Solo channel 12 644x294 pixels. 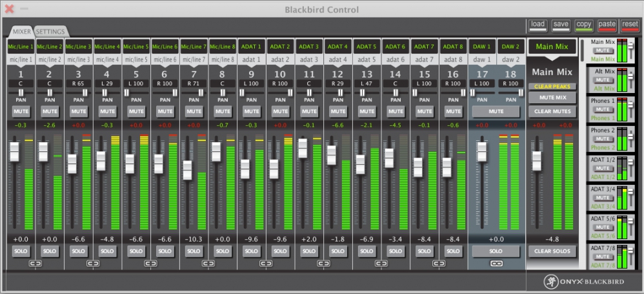[338, 251]
